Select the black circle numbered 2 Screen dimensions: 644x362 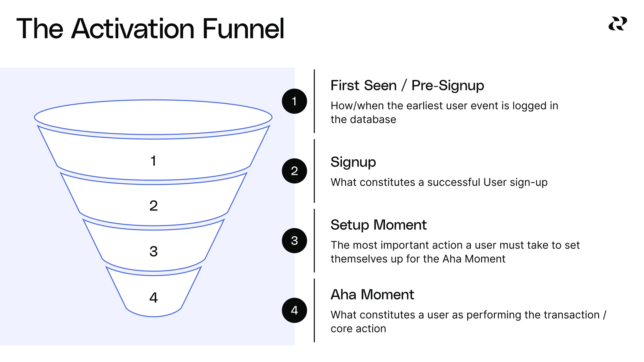point(294,171)
